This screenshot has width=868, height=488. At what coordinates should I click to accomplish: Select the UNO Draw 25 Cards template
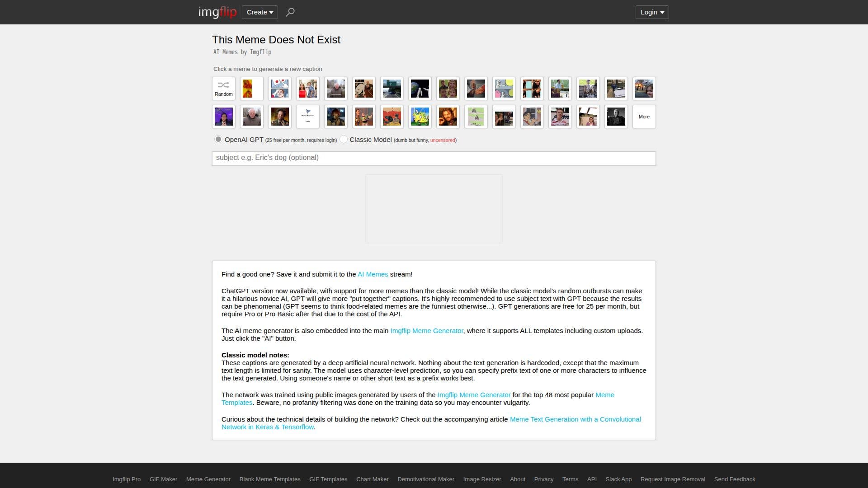(x=364, y=89)
